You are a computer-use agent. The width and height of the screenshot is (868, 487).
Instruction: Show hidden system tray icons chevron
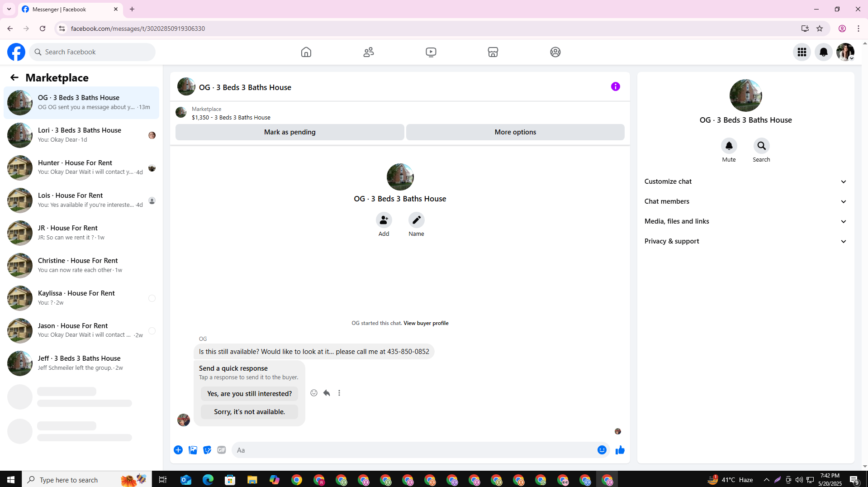pos(766,480)
